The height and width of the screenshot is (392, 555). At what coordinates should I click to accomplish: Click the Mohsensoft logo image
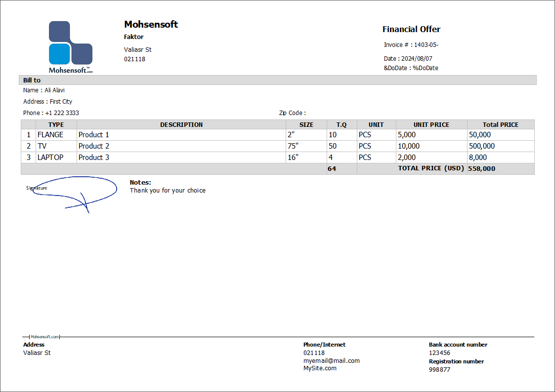[x=70, y=44]
